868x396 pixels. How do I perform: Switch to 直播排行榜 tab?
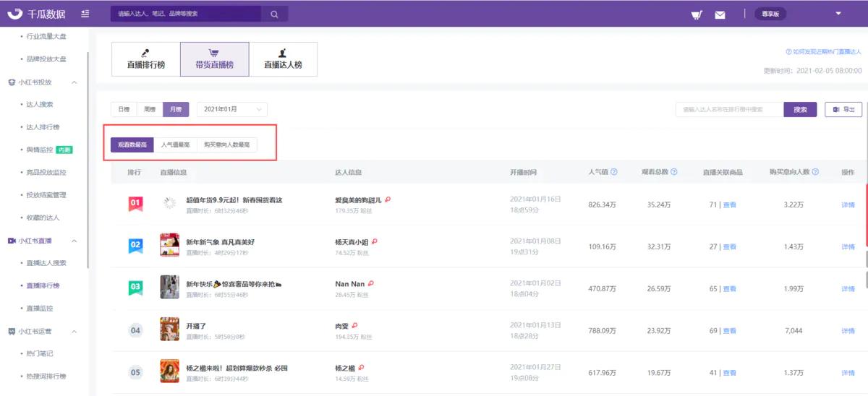145,59
